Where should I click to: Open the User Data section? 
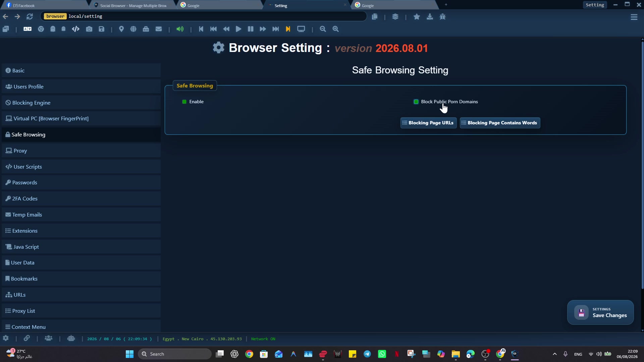(x=81, y=263)
